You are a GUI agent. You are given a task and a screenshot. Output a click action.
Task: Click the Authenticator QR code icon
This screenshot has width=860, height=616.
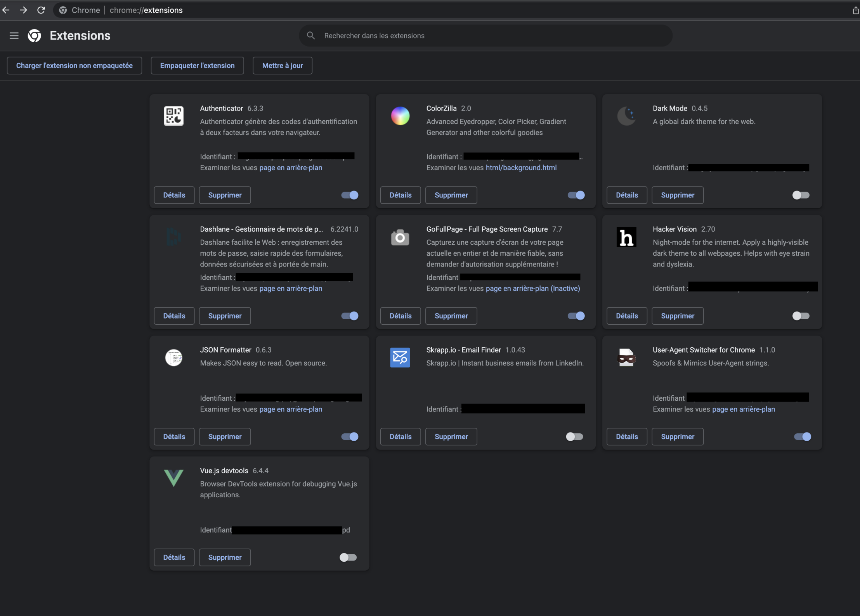(173, 116)
